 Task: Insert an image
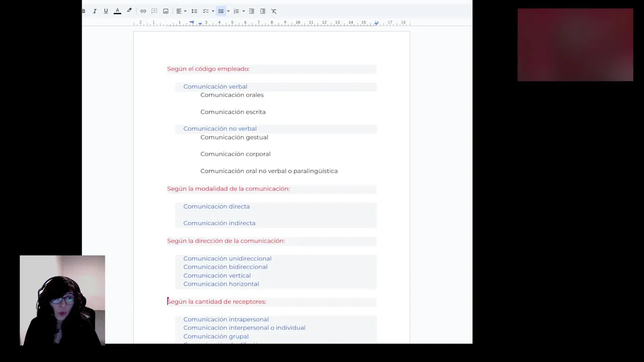coord(166,11)
